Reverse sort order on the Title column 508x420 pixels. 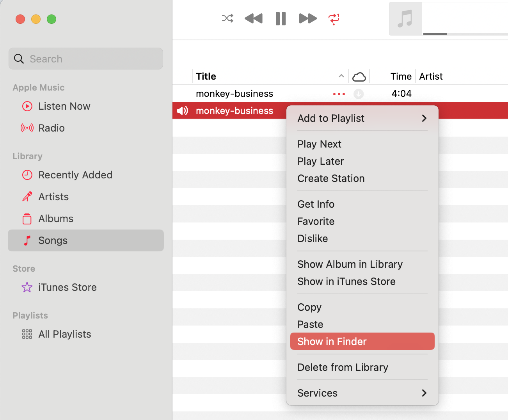341,76
